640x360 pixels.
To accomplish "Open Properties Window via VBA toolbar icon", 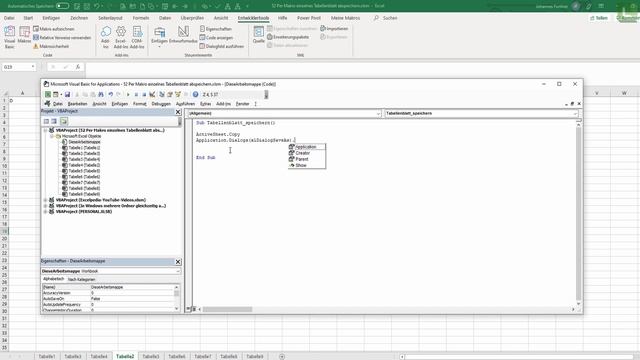I will pyautogui.click(x=170, y=94).
